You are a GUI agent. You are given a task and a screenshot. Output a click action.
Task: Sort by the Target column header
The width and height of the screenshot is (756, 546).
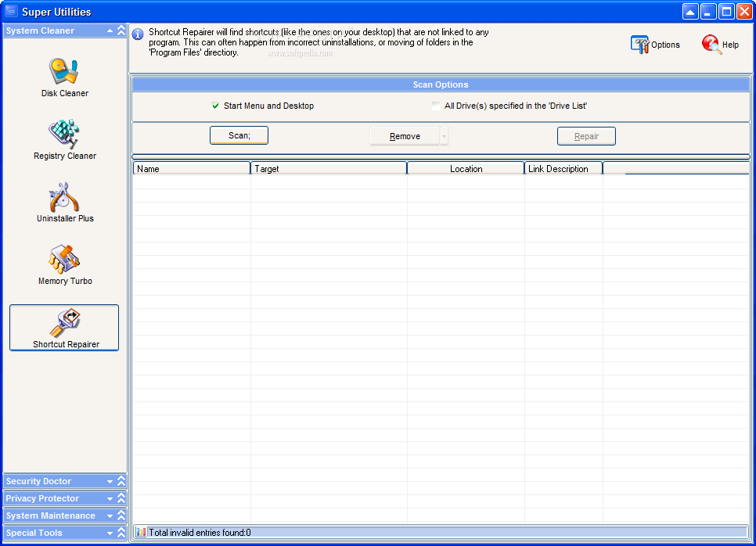coord(329,169)
